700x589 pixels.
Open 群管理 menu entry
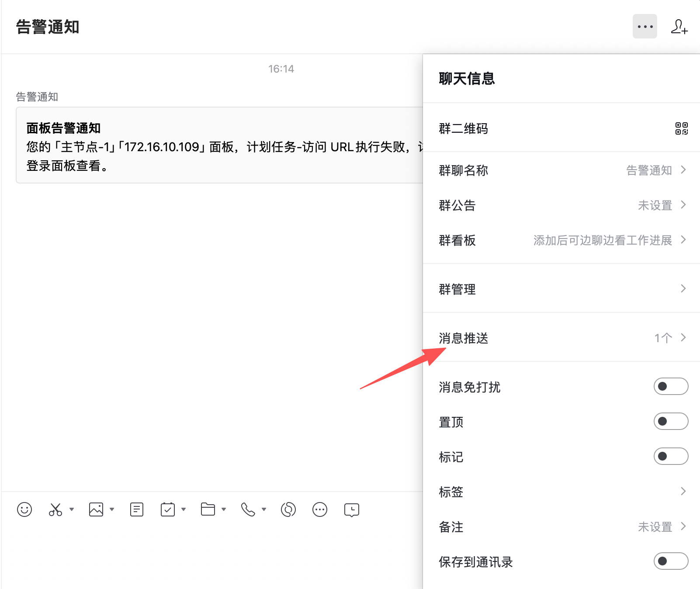(561, 289)
